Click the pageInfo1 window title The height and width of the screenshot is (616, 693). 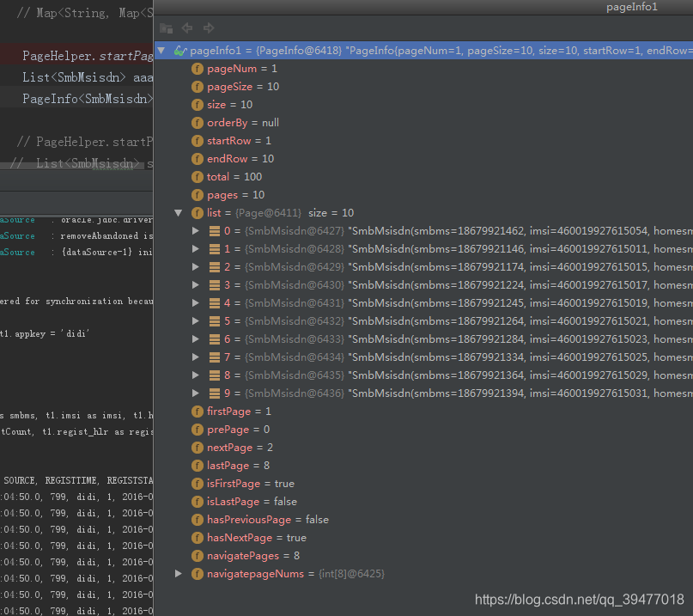point(632,7)
